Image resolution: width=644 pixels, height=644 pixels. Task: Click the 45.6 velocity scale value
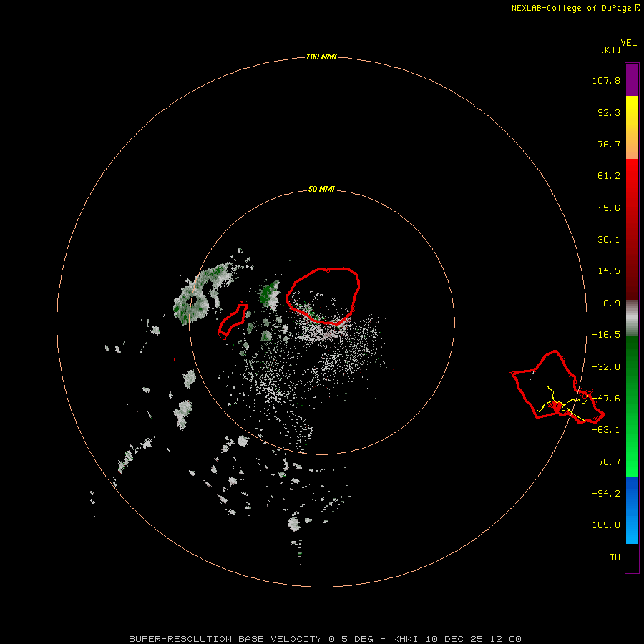pos(609,208)
